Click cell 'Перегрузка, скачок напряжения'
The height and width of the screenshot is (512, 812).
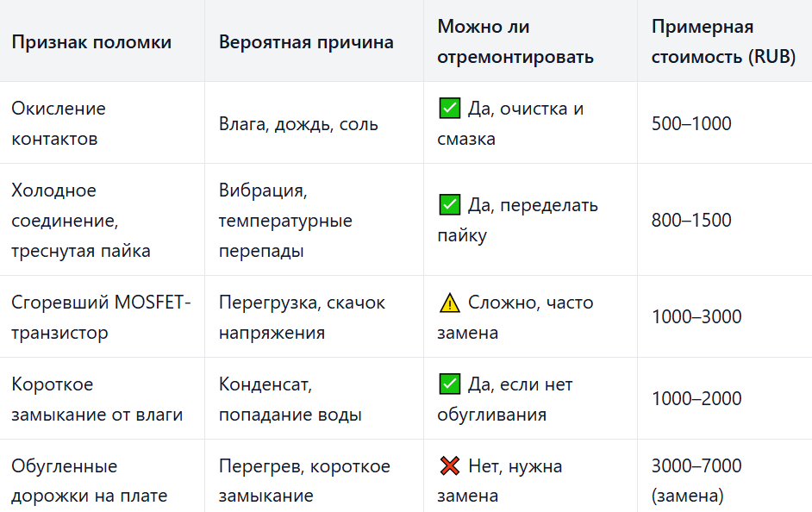(302, 317)
